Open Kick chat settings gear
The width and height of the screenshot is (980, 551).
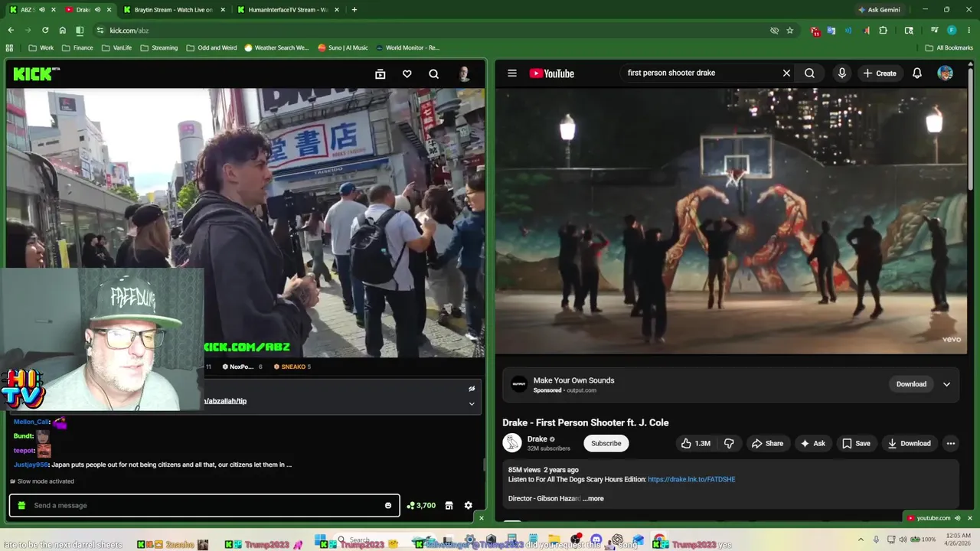pos(468,505)
